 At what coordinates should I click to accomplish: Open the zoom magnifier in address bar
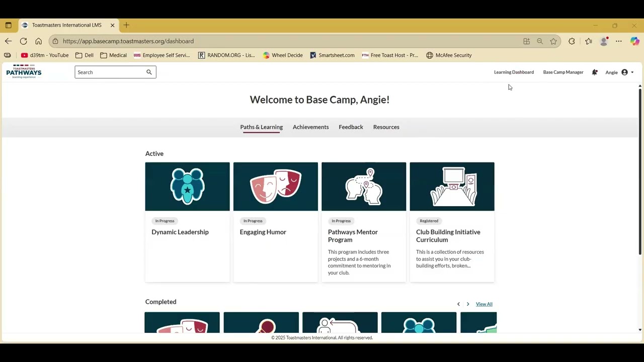pos(540,41)
